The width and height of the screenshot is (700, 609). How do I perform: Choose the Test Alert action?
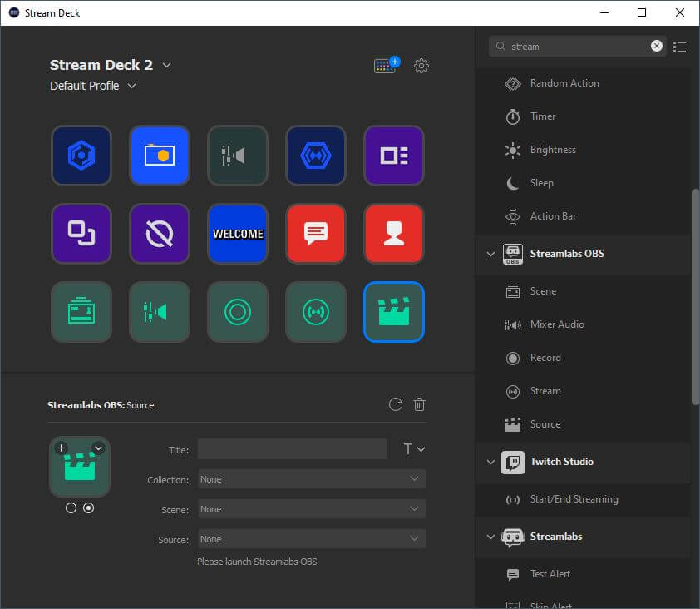(x=583, y=574)
